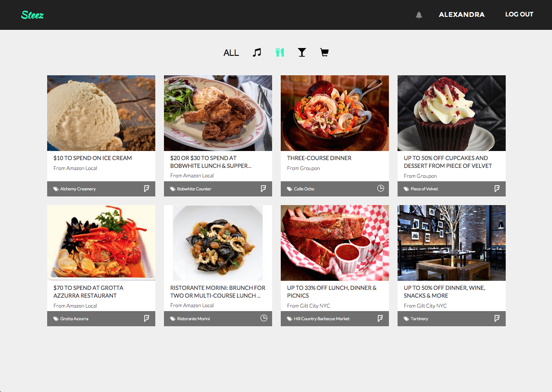Click Foursquare icon on Alchemy Creamery card
Image resolution: width=552 pixels, height=392 pixels.
click(147, 189)
